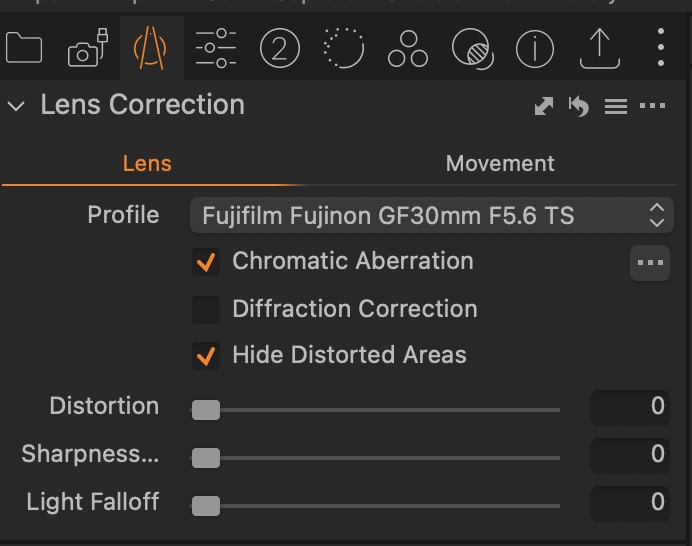Open Lens Correction presets hamburger menu
Screen dimensions: 692x546
[616, 106]
